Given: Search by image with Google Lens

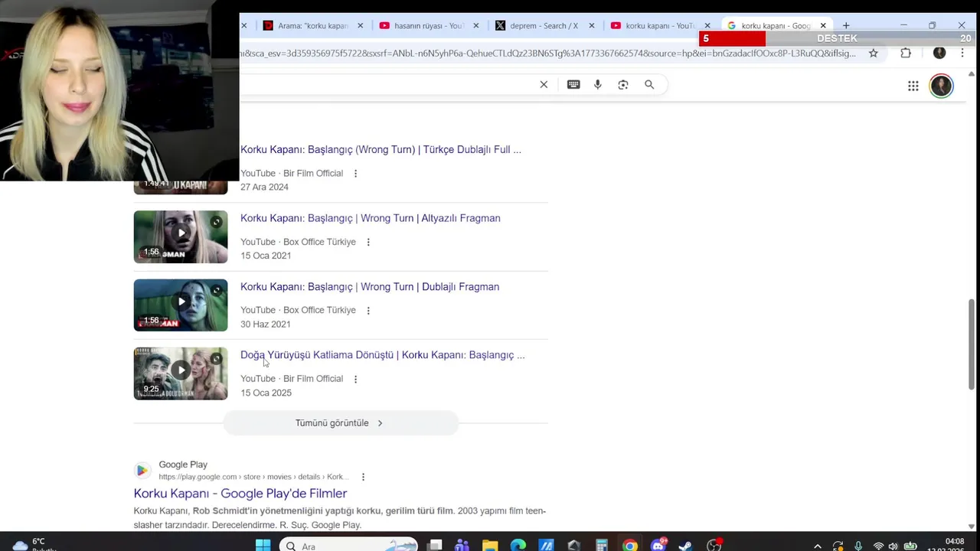Looking at the screenshot, I should point(623,84).
